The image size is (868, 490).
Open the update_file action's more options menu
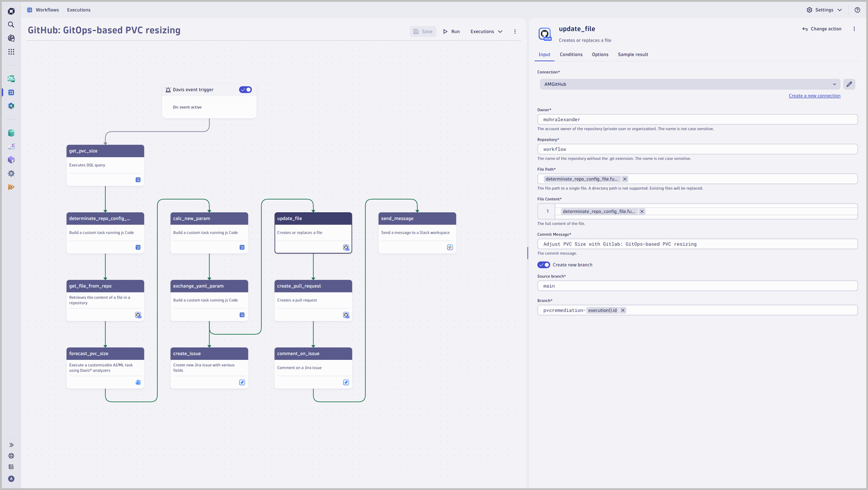click(854, 29)
